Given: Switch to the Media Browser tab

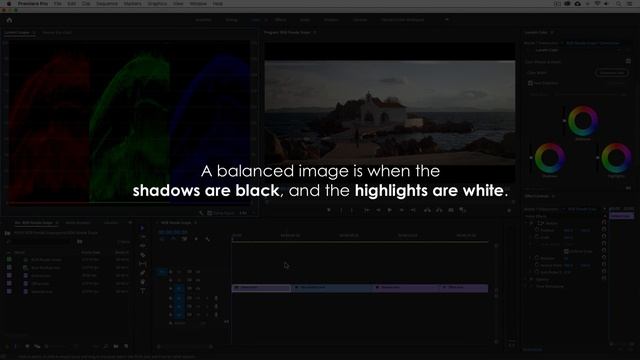Looking at the screenshot, I should click(78, 223).
